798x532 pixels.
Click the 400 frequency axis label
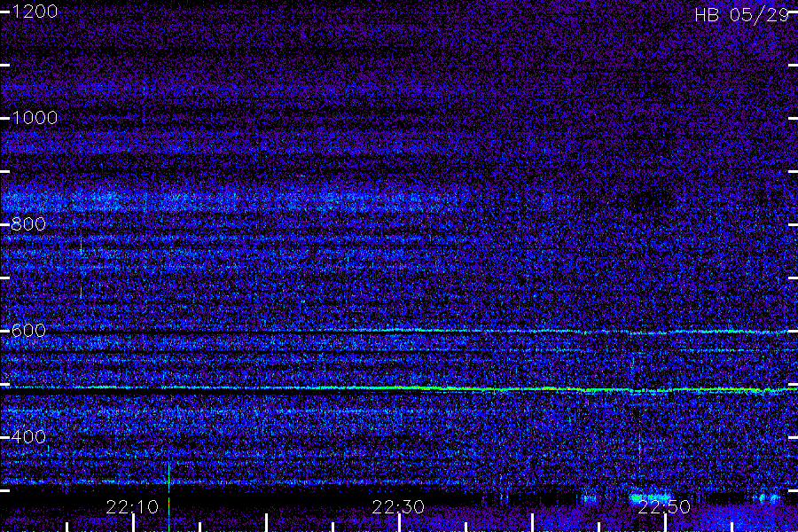pos(28,436)
